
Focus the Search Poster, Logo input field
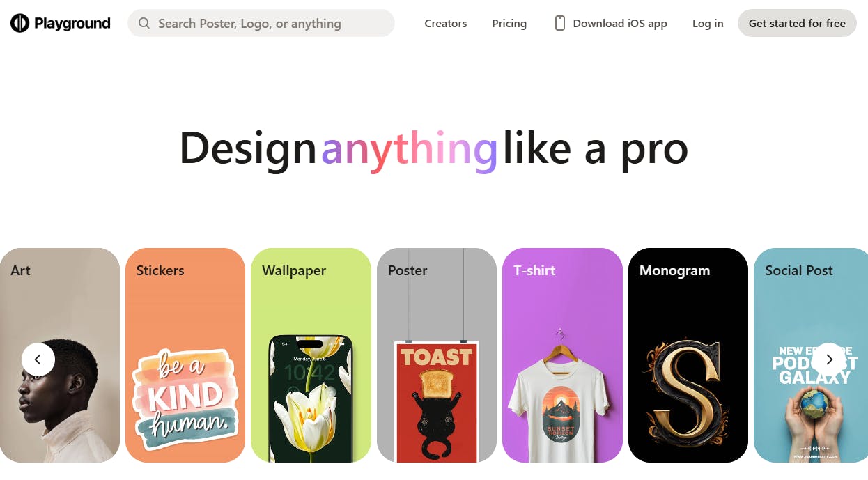[x=261, y=23]
